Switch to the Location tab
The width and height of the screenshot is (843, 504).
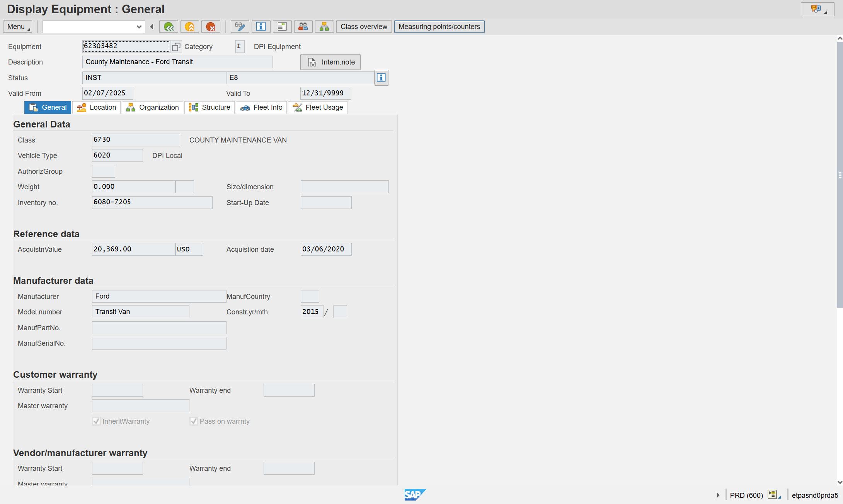click(x=97, y=107)
